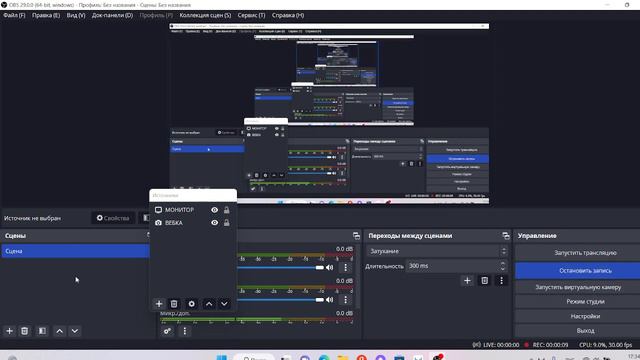Undock the Переходы между сценами panel

pyautogui.click(x=506, y=236)
